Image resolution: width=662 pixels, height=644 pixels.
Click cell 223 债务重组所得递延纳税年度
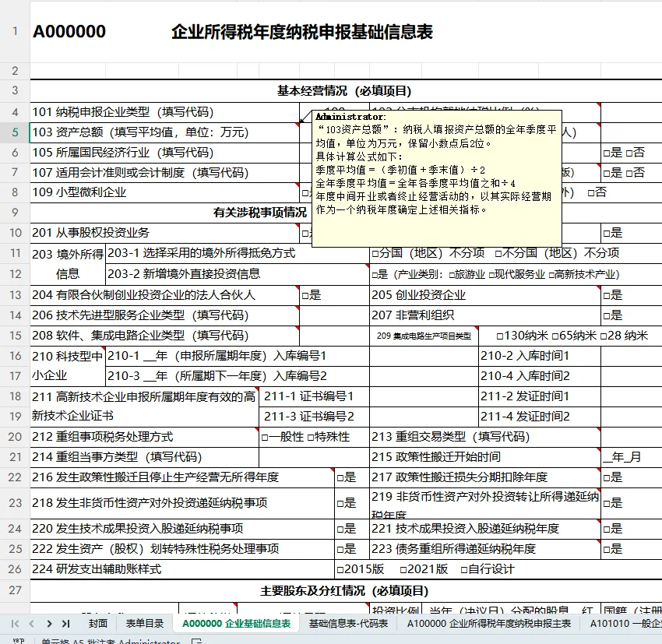pos(485,549)
